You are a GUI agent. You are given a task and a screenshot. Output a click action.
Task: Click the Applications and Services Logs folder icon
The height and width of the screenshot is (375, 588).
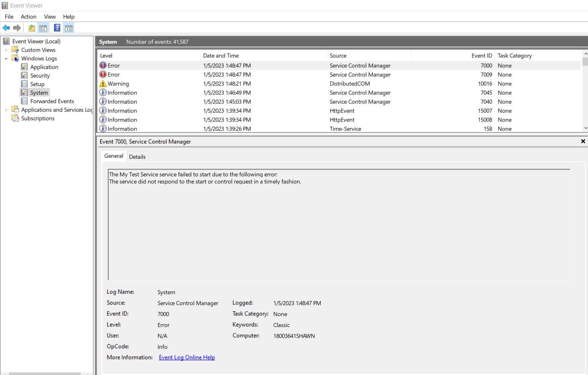(15, 109)
